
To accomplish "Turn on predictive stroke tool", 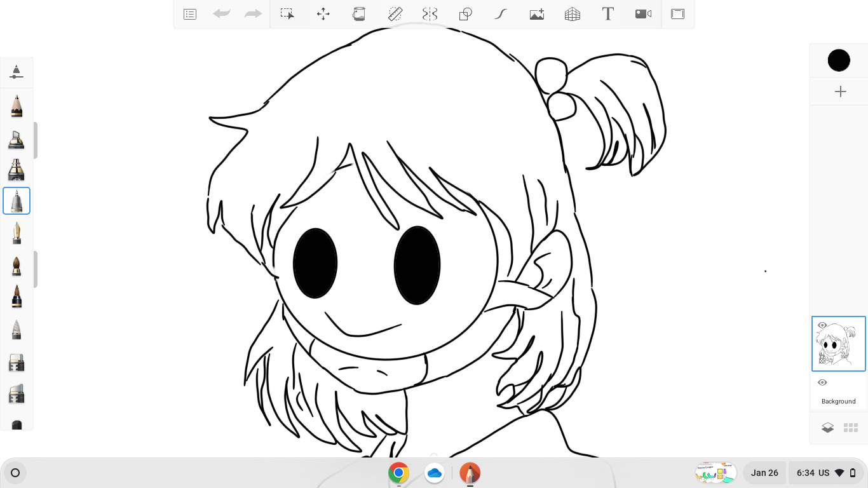I will (501, 14).
